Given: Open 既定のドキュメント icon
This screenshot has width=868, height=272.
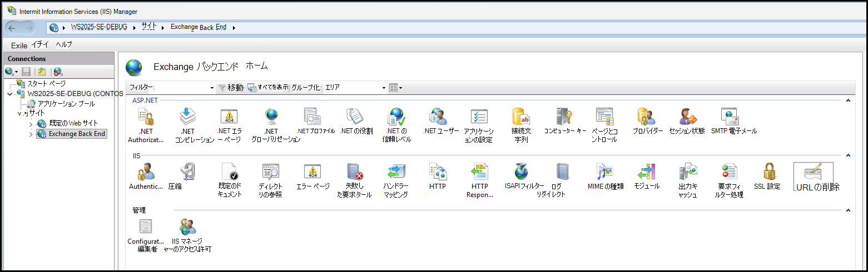Looking at the screenshot, I should (x=229, y=172).
